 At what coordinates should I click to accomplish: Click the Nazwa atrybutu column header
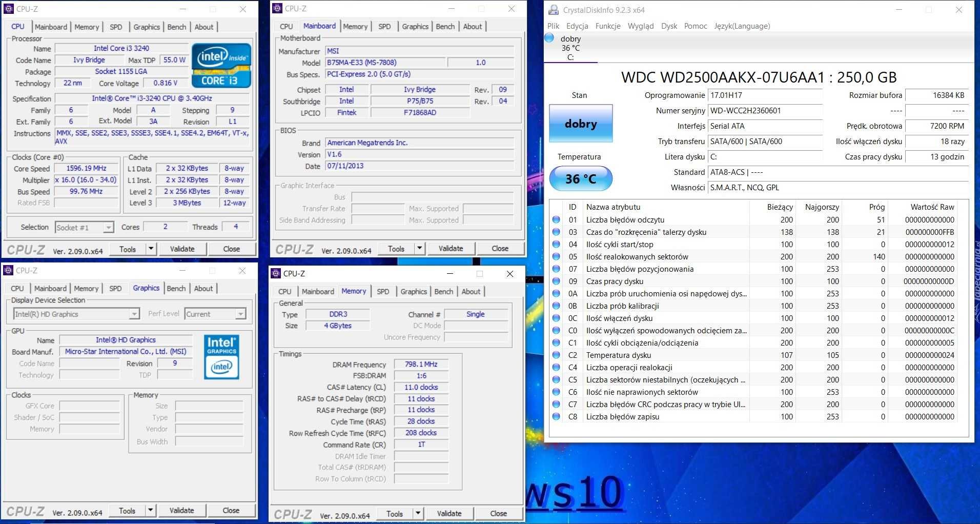coord(666,207)
